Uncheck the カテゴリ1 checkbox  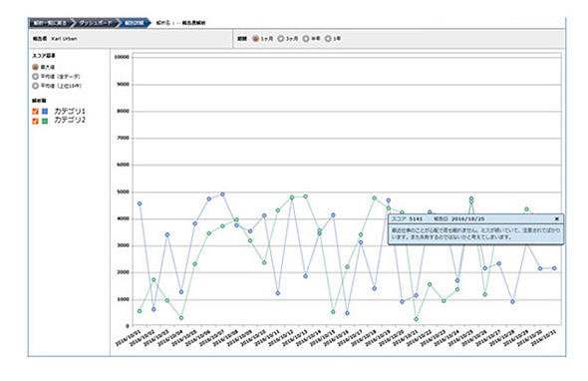point(36,112)
